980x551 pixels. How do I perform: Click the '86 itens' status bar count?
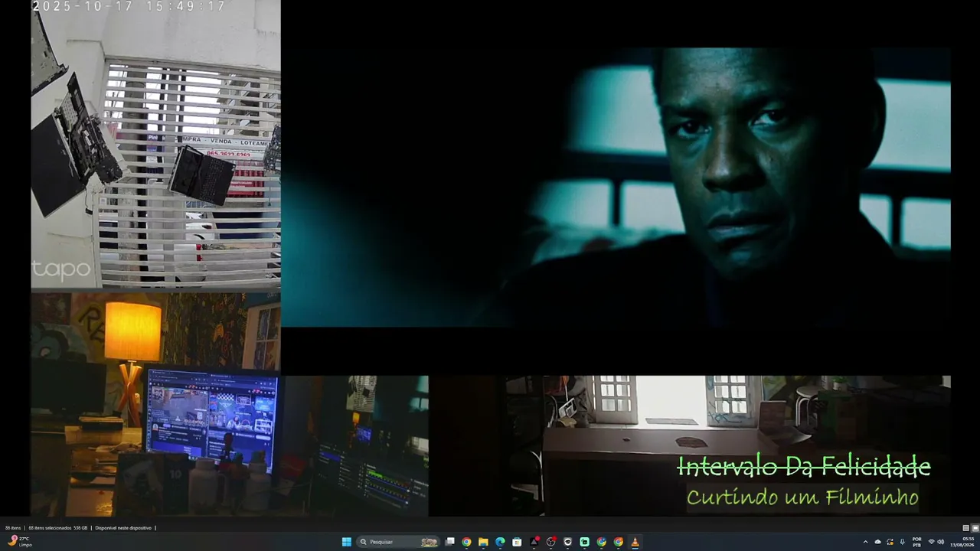pyautogui.click(x=13, y=528)
